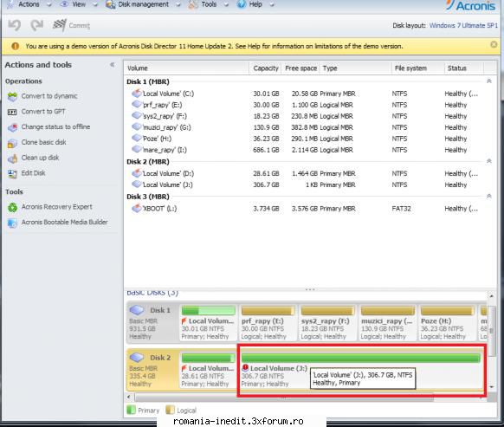Click the FAT32 file system cell
This screenshot has height=427, width=504.
pos(401,209)
